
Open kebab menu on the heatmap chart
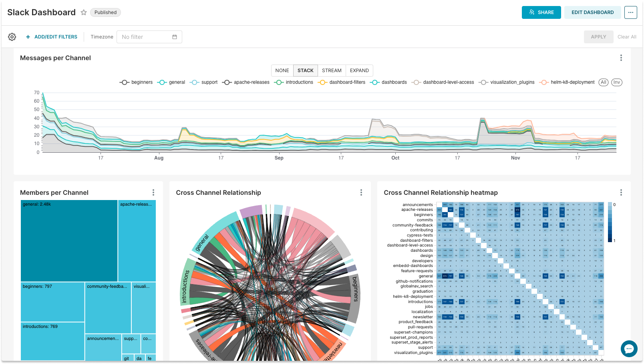click(x=621, y=192)
